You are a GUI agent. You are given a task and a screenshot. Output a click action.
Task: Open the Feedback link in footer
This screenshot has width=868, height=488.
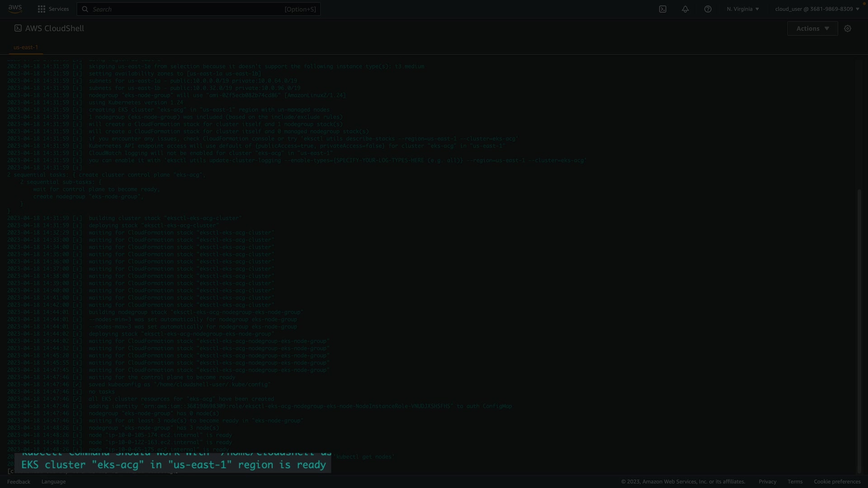point(19,482)
